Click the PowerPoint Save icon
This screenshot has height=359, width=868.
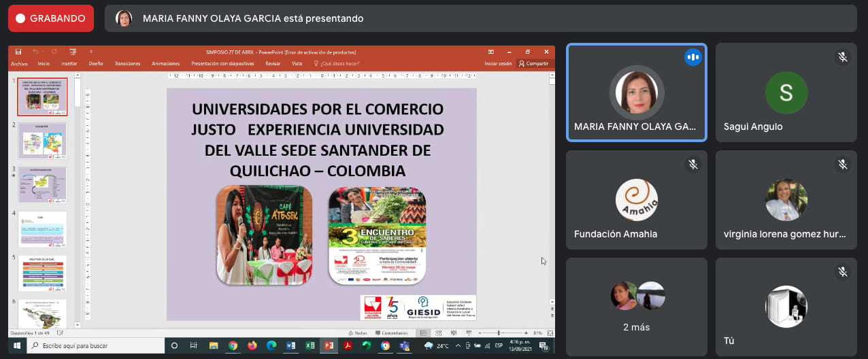click(x=18, y=52)
